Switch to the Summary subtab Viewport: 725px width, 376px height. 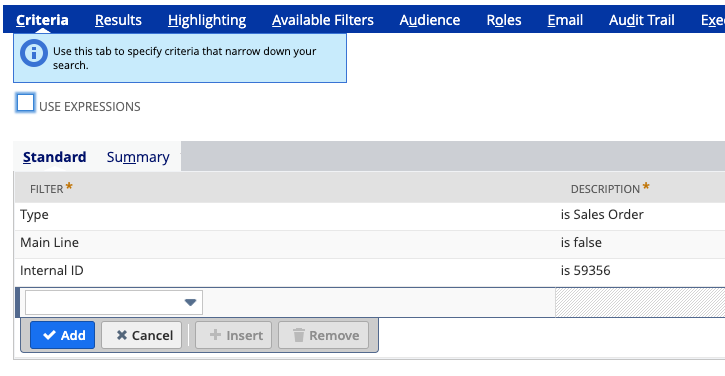coord(138,157)
